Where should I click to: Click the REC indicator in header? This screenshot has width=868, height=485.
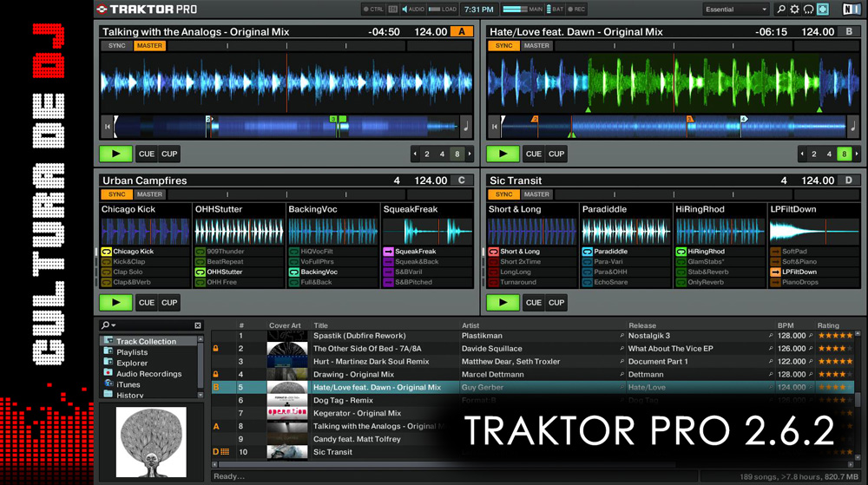click(576, 10)
